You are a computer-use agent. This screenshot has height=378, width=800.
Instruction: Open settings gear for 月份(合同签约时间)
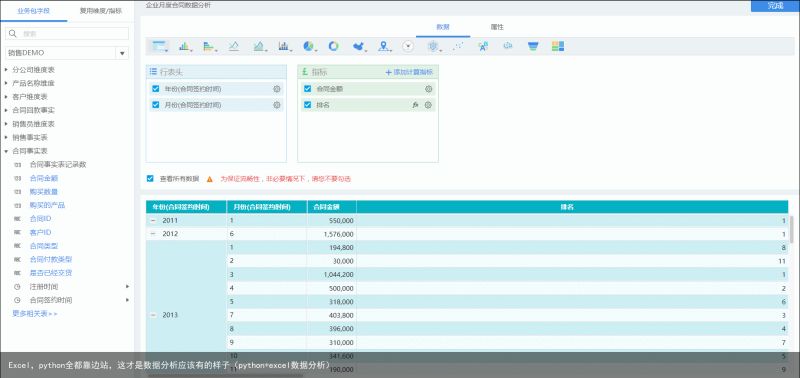tap(277, 105)
